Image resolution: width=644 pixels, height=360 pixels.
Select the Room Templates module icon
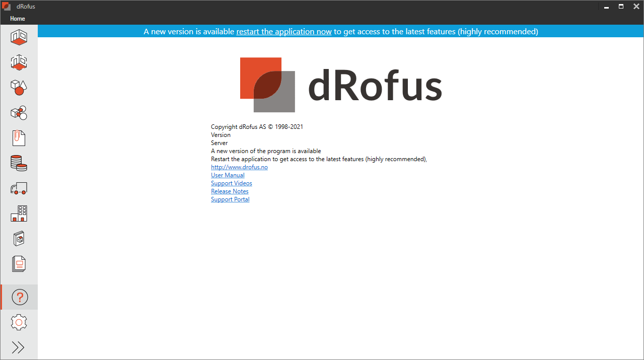[x=19, y=62]
